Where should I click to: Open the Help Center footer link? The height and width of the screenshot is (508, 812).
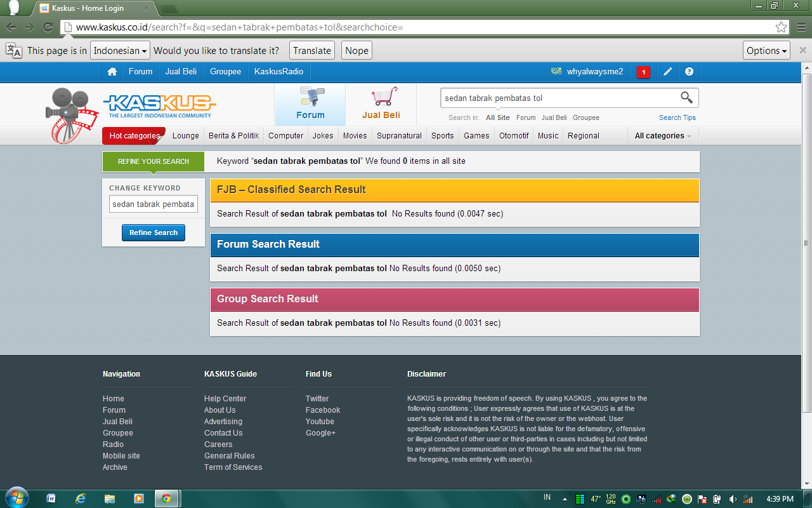225,399
